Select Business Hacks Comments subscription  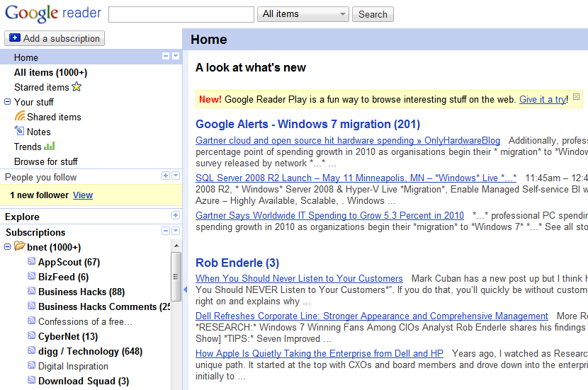(104, 306)
